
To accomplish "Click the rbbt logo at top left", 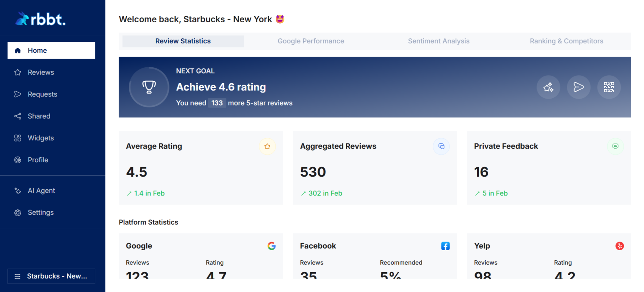I will click(40, 19).
